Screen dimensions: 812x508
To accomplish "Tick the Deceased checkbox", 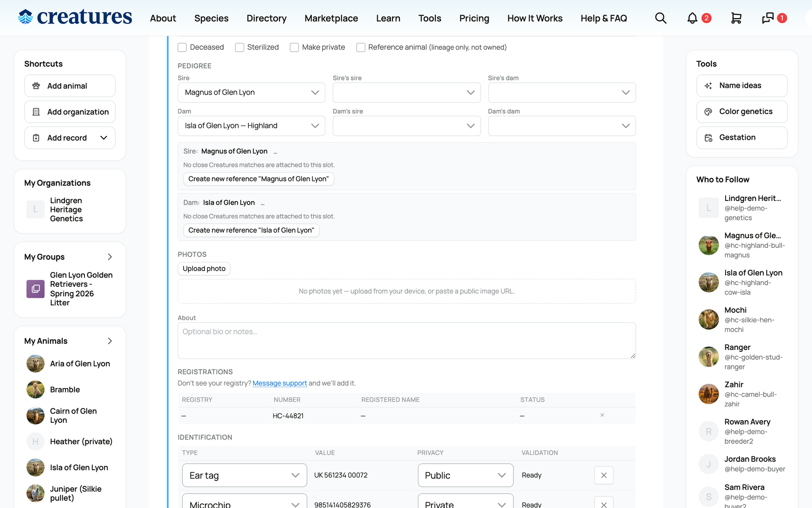I will (182, 48).
